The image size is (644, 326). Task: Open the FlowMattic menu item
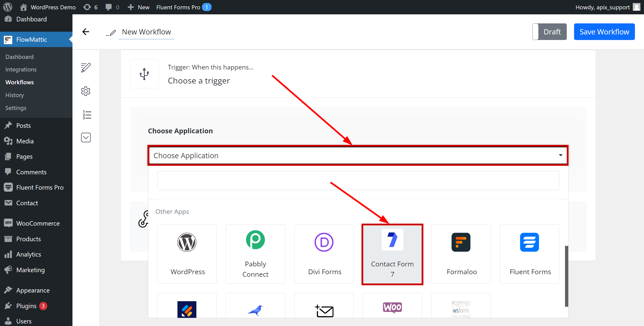coord(36,39)
